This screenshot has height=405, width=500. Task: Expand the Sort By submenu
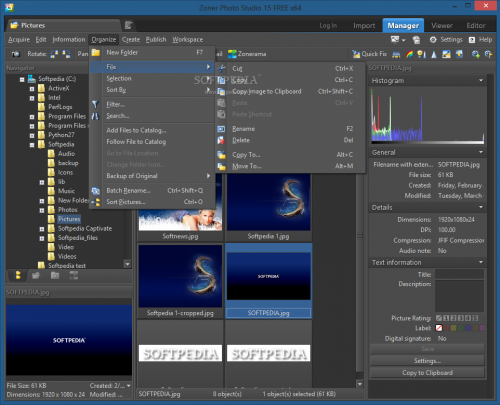[152, 90]
